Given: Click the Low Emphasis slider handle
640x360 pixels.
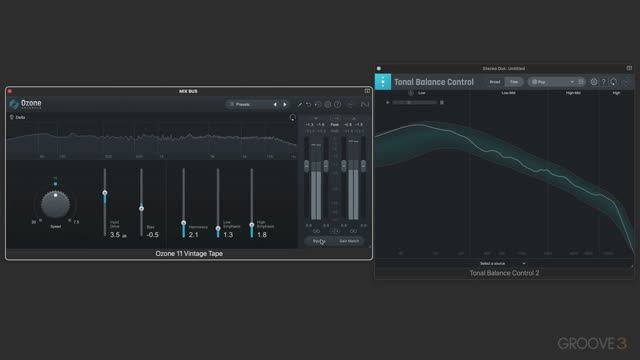Looking at the screenshot, I should tap(218, 229).
